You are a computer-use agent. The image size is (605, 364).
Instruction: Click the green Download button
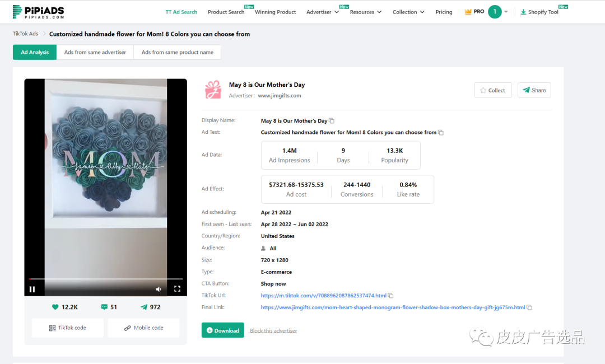[222, 330]
